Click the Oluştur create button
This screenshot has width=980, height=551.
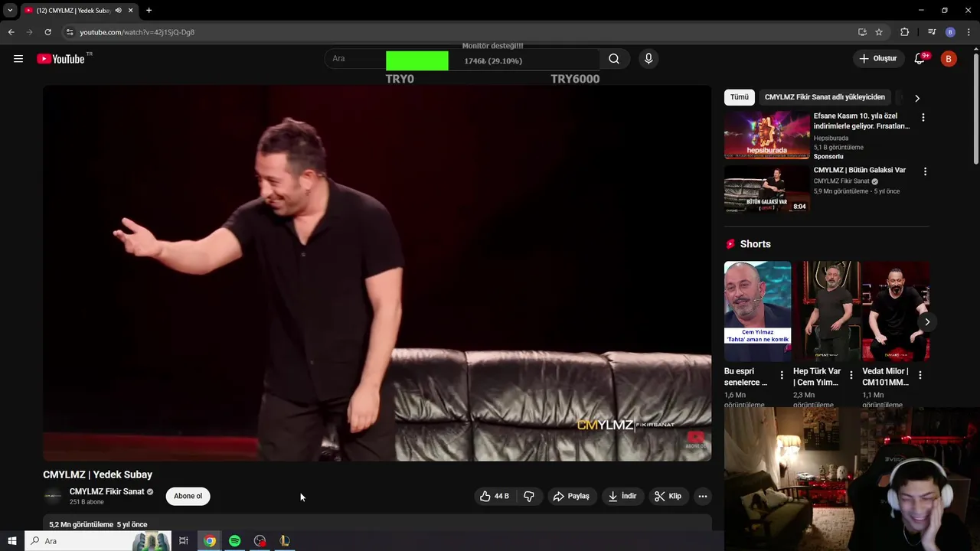click(x=878, y=59)
